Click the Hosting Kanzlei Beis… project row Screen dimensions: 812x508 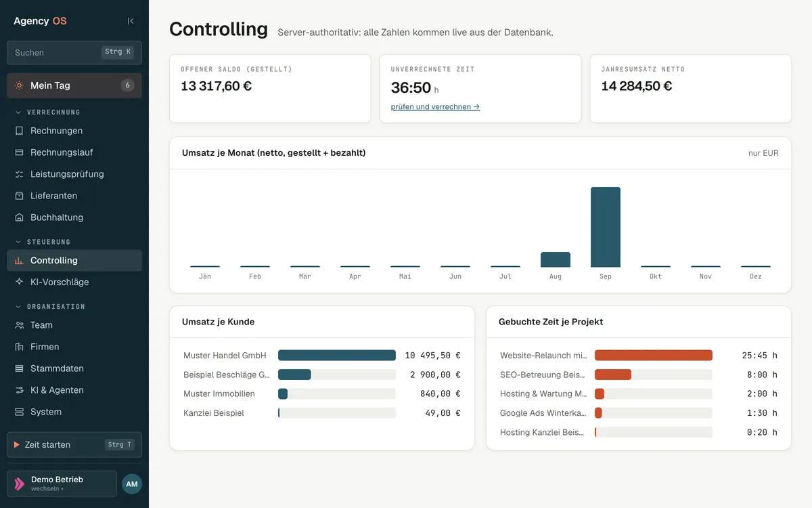[x=639, y=432]
